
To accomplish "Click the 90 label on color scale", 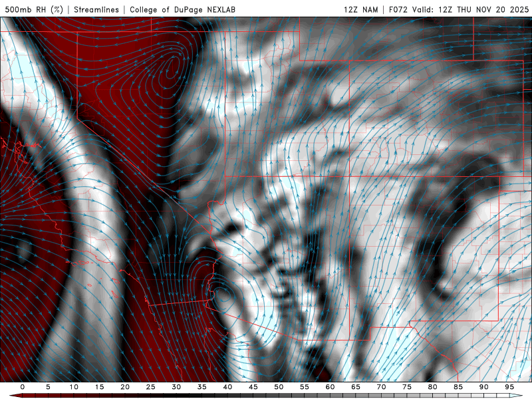I will [x=484, y=387].
